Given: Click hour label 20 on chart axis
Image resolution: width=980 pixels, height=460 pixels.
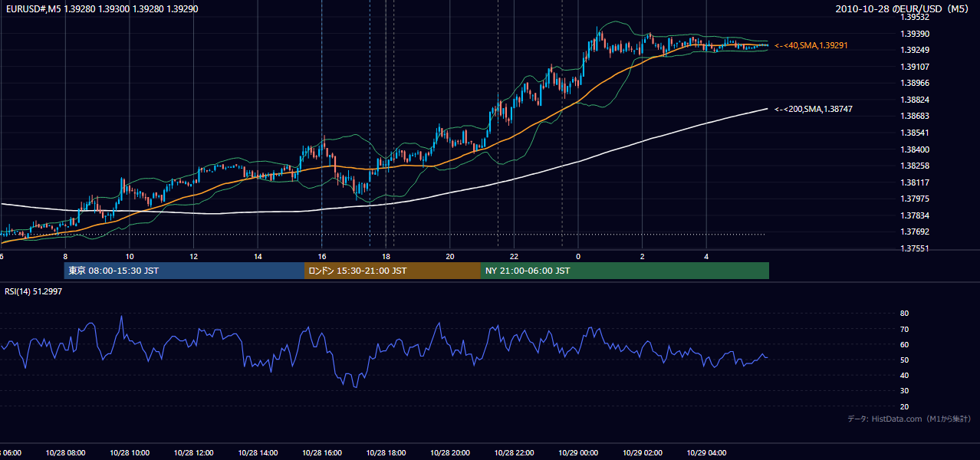Looking at the screenshot, I should [450, 256].
